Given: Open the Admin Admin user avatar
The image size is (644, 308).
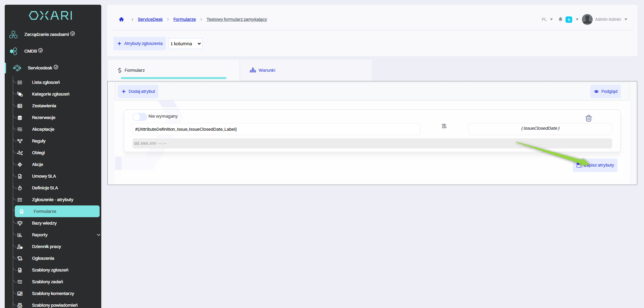Looking at the screenshot, I should click(587, 19).
